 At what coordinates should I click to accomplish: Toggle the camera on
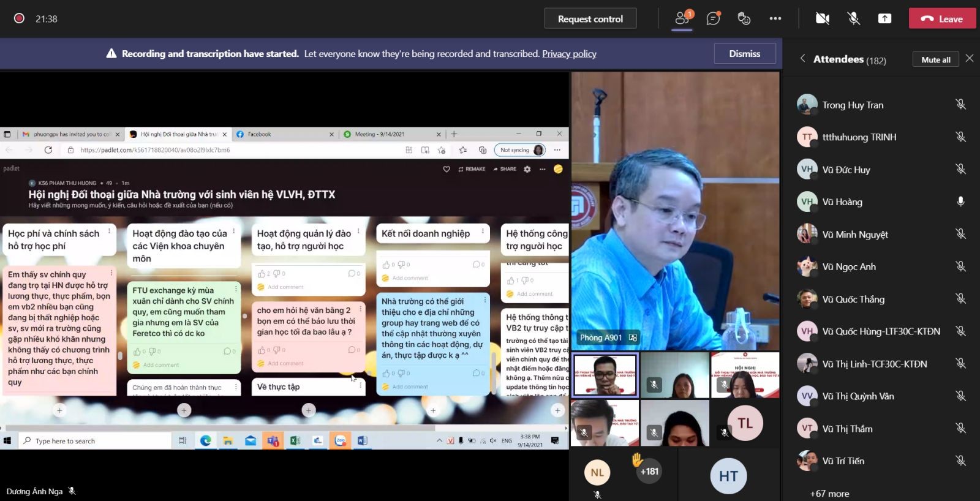coord(822,18)
